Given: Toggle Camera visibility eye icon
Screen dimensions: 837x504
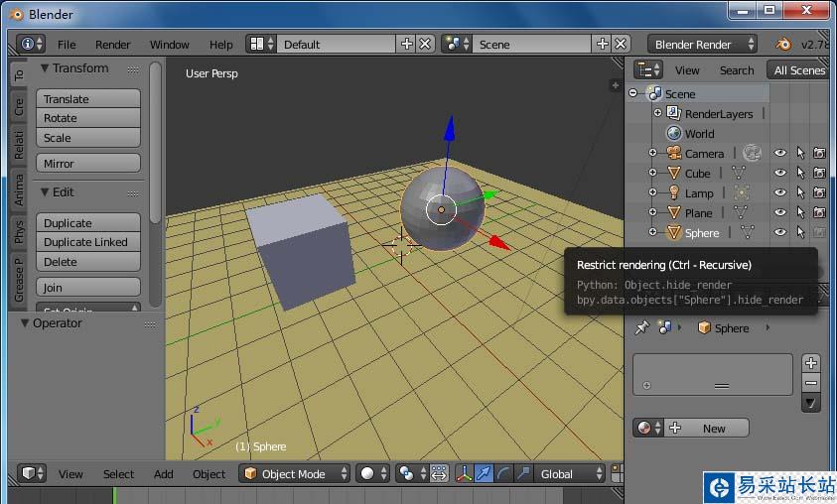Looking at the screenshot, I should [x=779, y=153].
